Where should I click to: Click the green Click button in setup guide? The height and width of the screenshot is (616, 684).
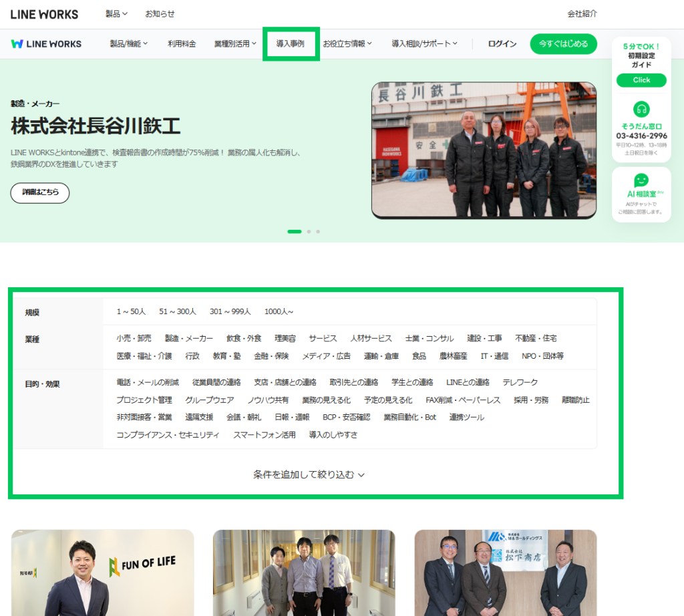641,80
